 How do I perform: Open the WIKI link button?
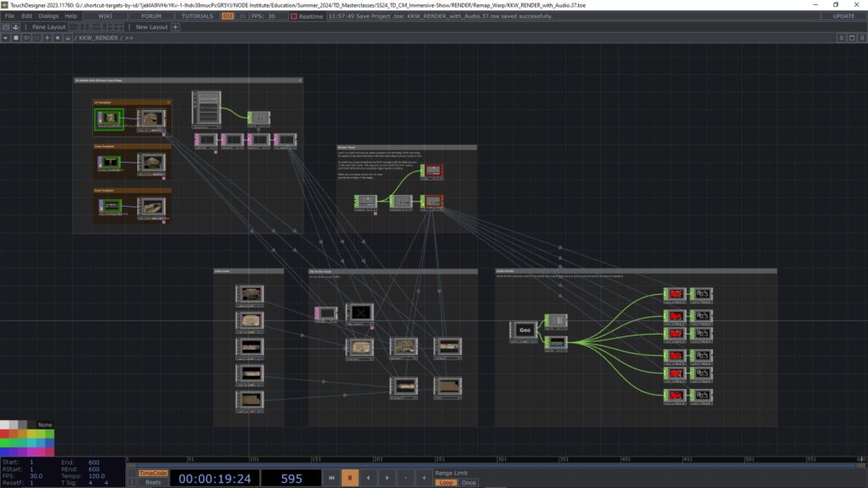(x=105, y=16)
